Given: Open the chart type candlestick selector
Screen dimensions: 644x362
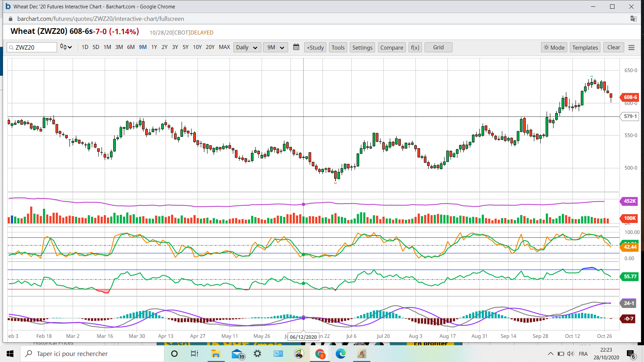Looking at the screenshot, I should [x=66, y=47].
